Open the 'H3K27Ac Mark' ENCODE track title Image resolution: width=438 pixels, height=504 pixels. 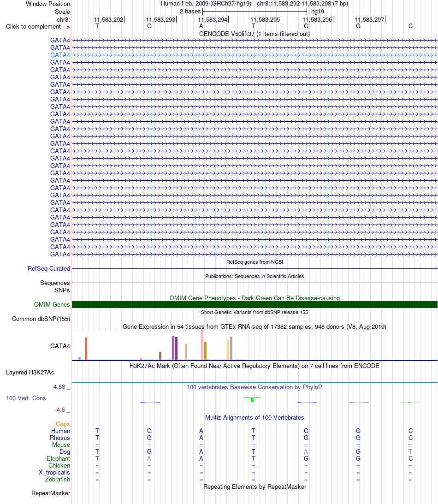coord(254,366)
